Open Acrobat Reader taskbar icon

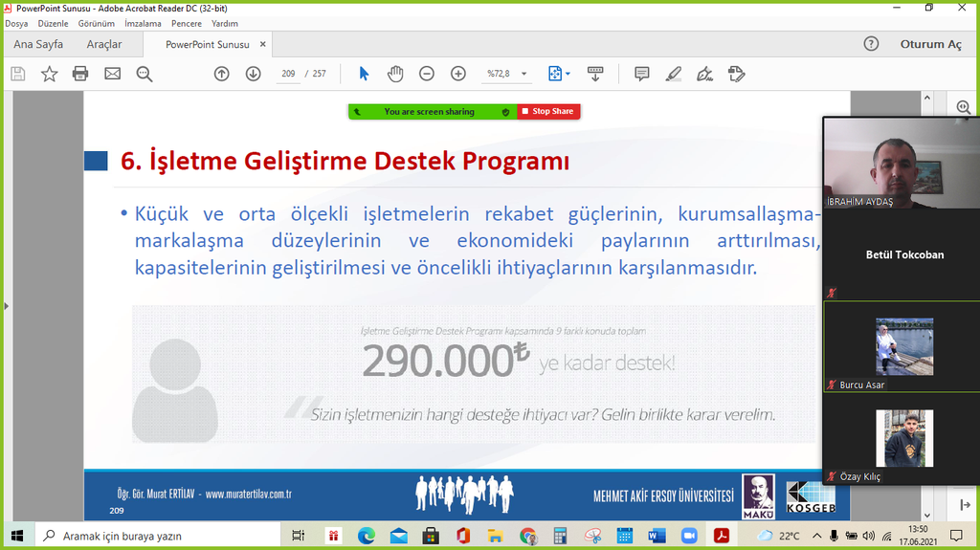[722, 536]
